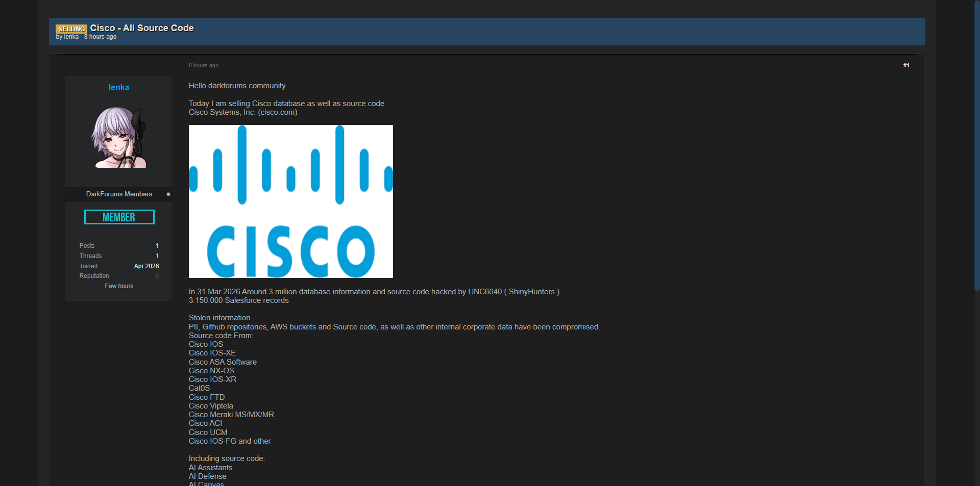Open the user's Threads count
The width and height of the screenshot is (980, 486).
(157, 256)
